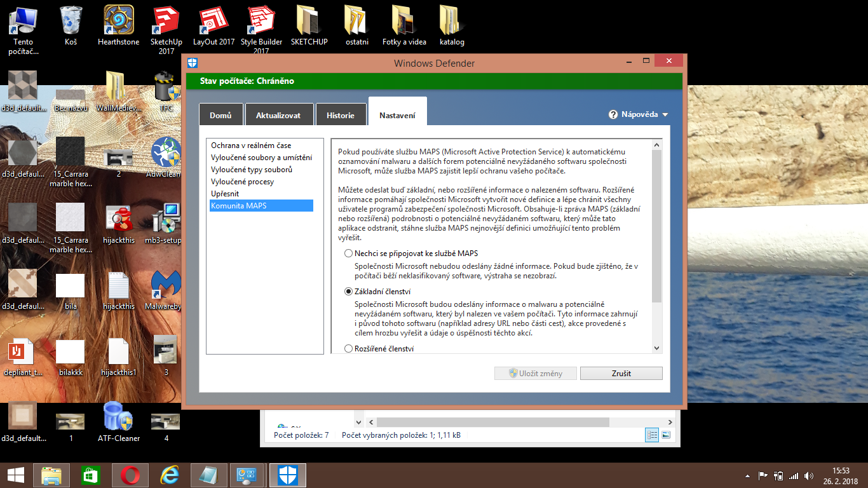This screenshot has width=868, height=488.
Task: Open the Aktualizovat tab
Action: pos(279,115)
